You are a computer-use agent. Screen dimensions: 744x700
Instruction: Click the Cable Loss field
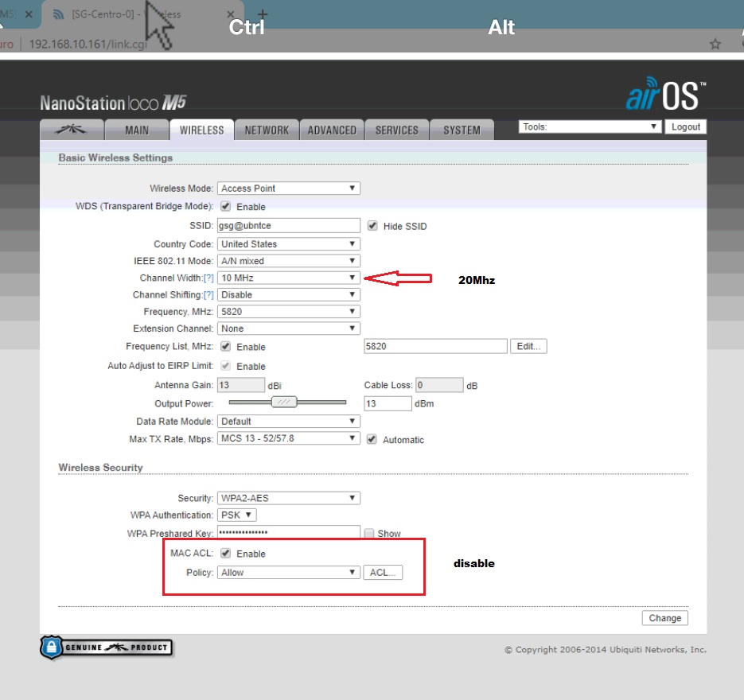point(439,385)
